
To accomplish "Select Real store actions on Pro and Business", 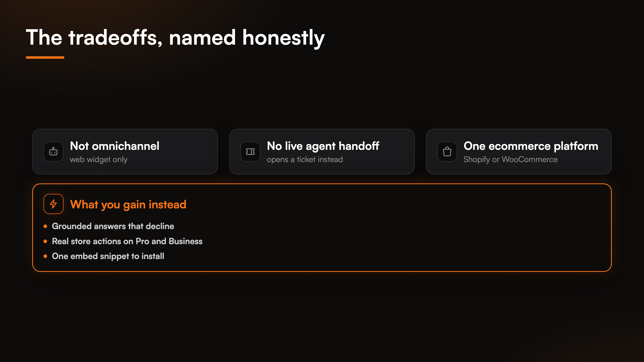I will pos(127,241).
